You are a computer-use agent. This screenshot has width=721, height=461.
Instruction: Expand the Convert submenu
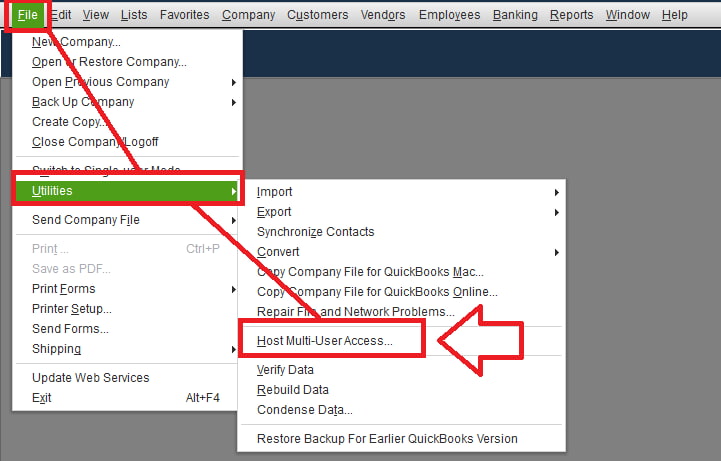tap(401, 252)
